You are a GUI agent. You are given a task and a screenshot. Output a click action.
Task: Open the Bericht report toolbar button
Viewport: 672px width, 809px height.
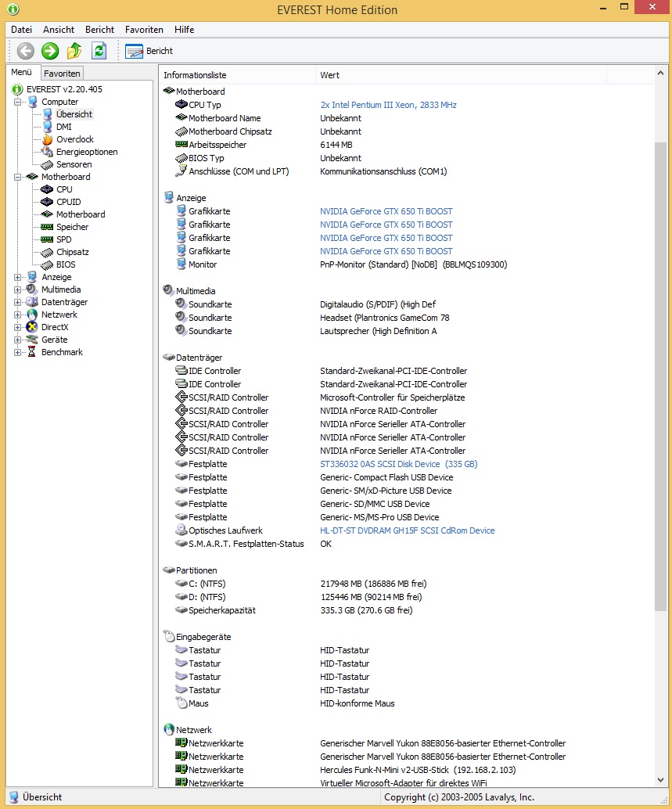149,51
